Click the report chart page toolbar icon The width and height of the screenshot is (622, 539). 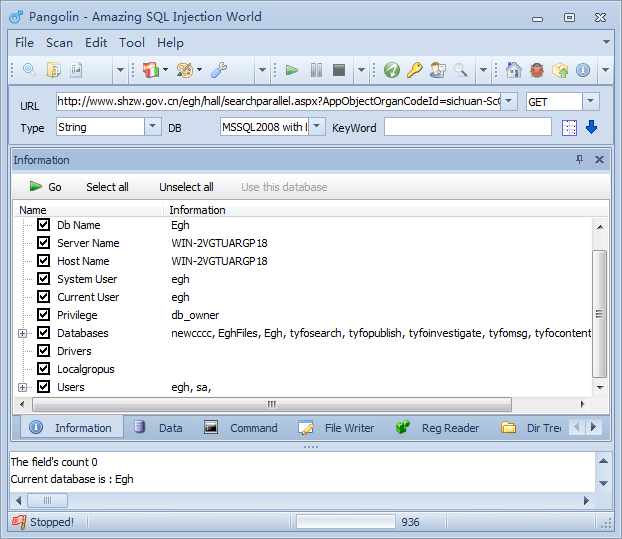[x=76, y=70]
